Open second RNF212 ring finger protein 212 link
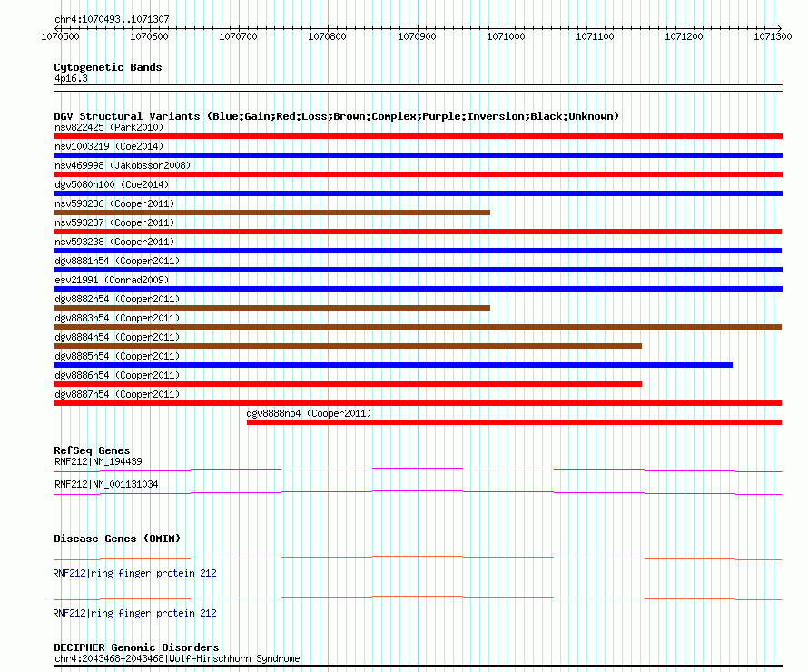Image resolution: width=808 pixels, height=672 pixels. 134,613
